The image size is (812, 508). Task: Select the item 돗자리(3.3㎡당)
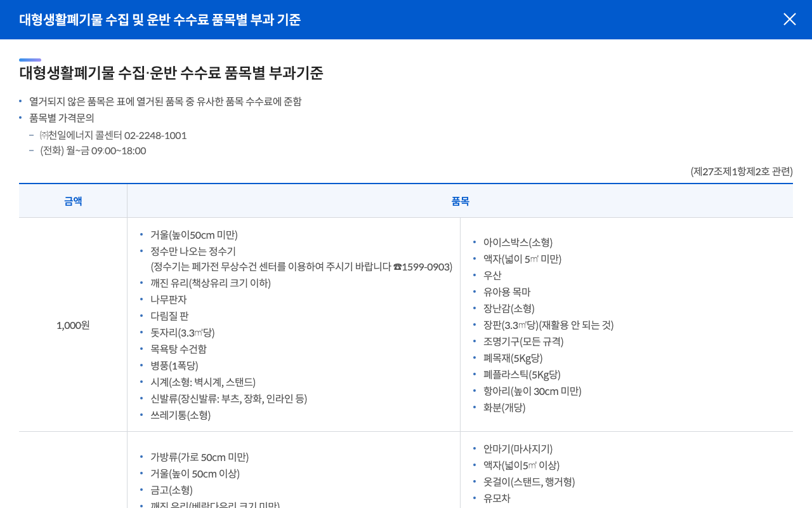pyautogui.click(x=183, y=333)
